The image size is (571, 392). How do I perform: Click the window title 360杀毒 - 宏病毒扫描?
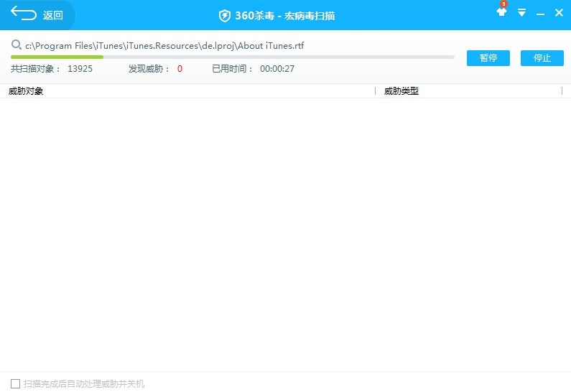coord(284,16)
